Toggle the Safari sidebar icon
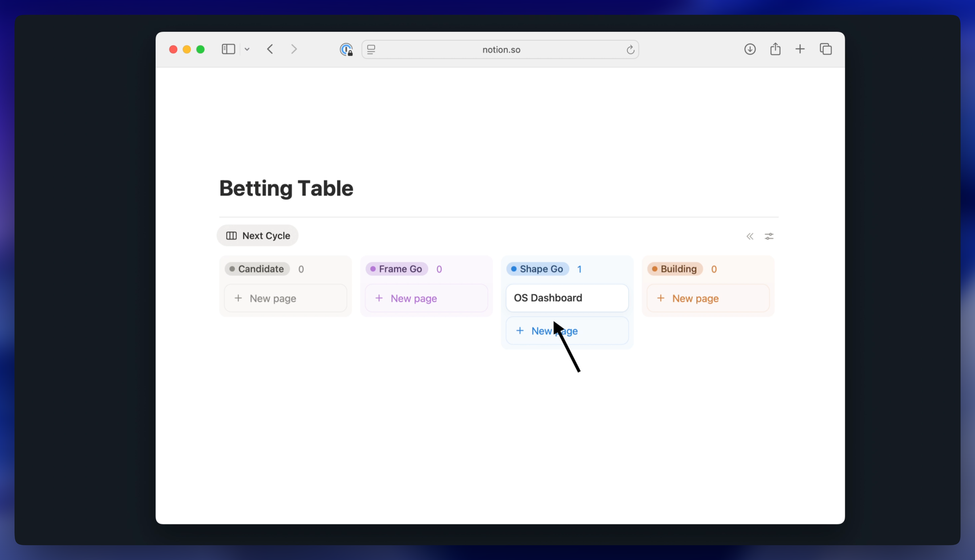 (x=228, y=49)
